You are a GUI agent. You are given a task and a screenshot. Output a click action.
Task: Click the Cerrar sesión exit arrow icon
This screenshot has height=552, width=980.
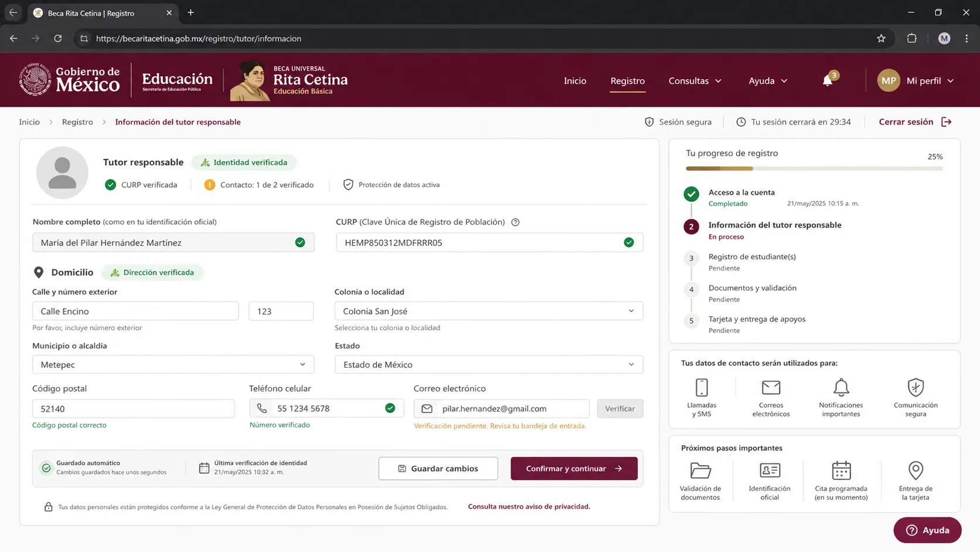[x=947, y=122]
